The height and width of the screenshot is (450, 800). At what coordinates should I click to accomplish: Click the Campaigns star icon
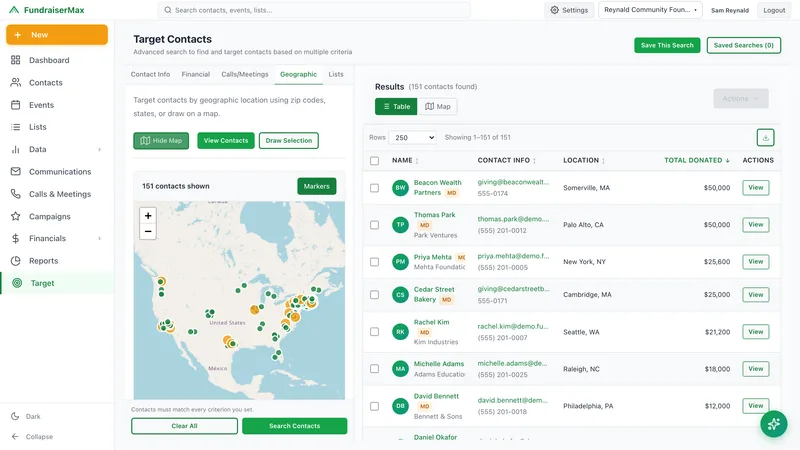pyautogui.click(x=16, y=216)
